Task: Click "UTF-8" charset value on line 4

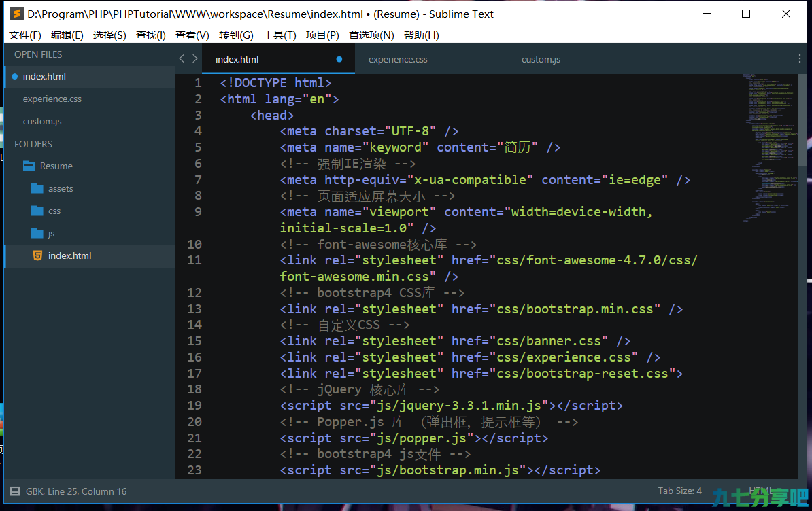Action: (409, 131)
